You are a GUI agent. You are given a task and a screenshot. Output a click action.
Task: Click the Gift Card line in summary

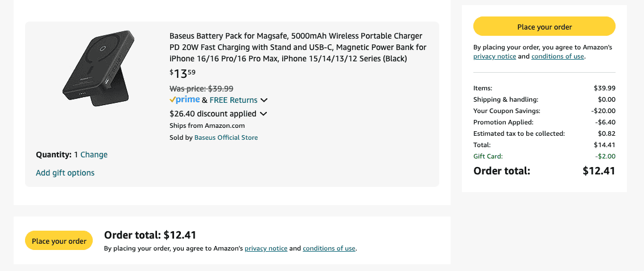tap(488, 156)
